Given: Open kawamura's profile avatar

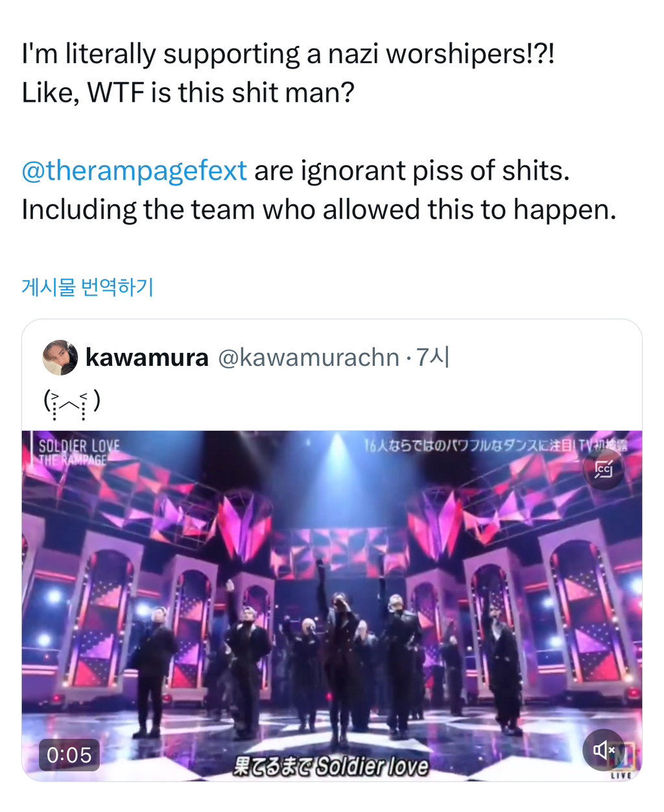Looking at the screenshot, I should click(60, 357).
